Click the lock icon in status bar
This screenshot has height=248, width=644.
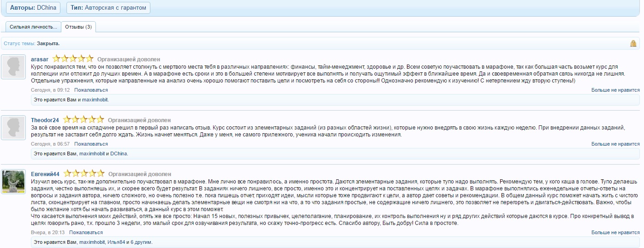pyautogui.click(x=633, y=43)
